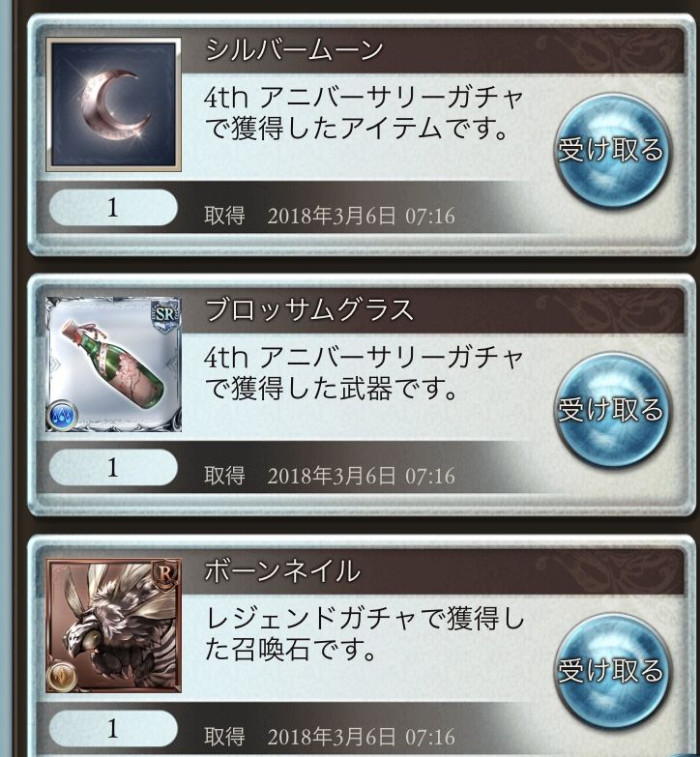Select the シルバームーン title bar
This screenshot has height=757, width=700.
[x=433, y=50]
